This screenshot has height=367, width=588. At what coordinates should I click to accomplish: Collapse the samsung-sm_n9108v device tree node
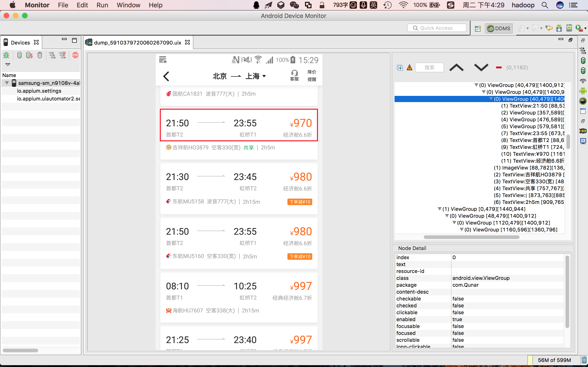(x=7, y=83)
